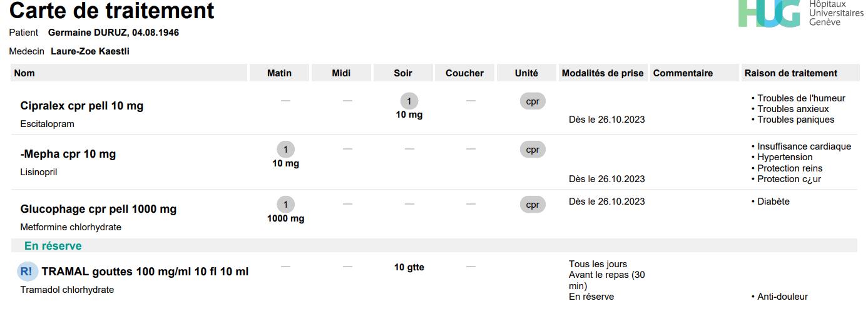Click the cpr unit pill for Glucophage
Image resolution: width=868 pixels, height=316 pixels.
[533, 205]
